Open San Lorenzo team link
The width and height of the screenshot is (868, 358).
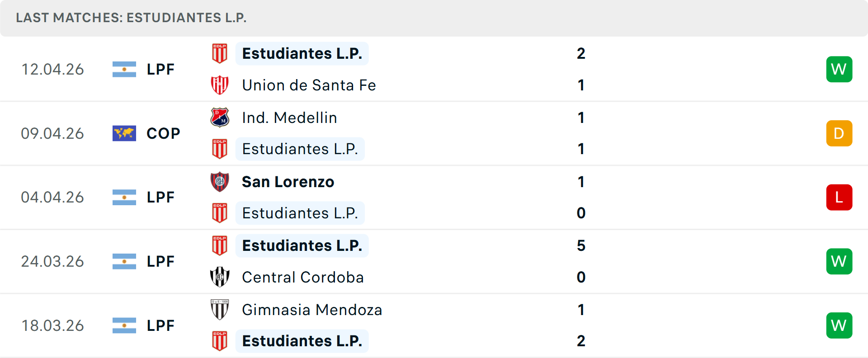click(x=288, y=182)
